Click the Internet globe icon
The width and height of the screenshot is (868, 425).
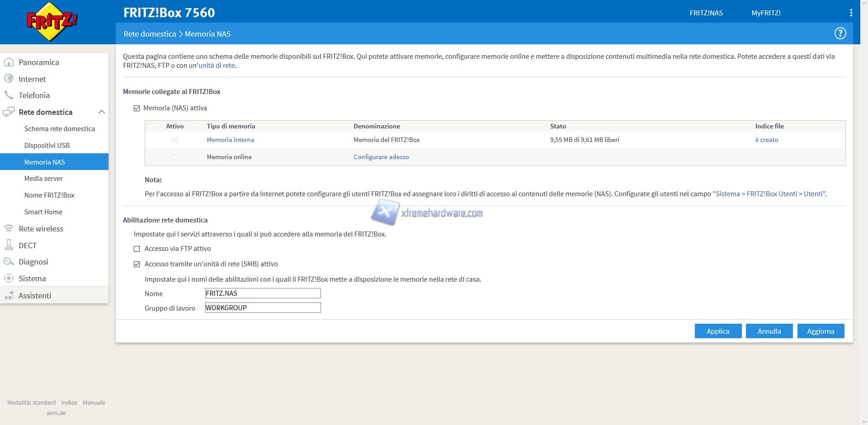tap(9, 79)
